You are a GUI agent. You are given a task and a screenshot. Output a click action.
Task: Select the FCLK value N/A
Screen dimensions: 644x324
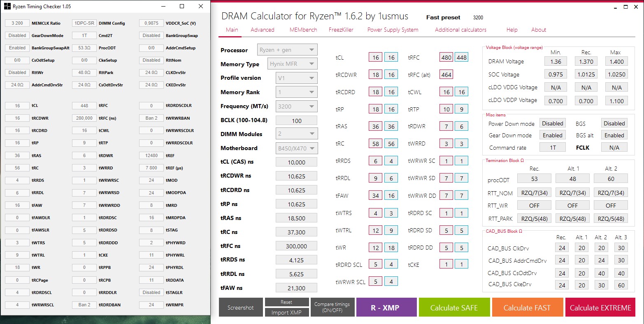tap(614, 147)
